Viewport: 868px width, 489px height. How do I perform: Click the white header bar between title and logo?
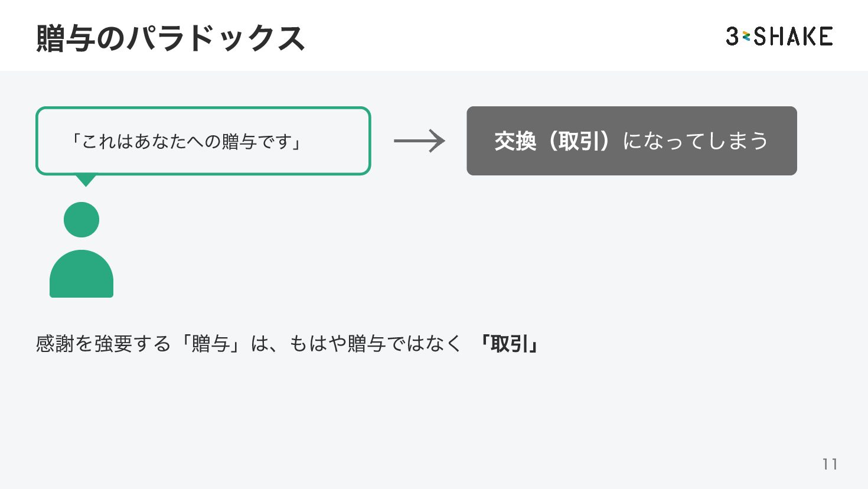point(514,37)
